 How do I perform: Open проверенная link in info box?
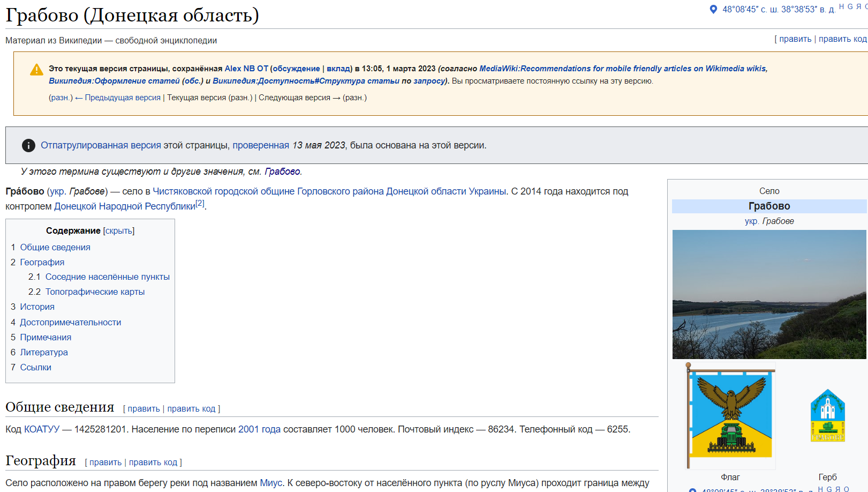coord(261,145)
